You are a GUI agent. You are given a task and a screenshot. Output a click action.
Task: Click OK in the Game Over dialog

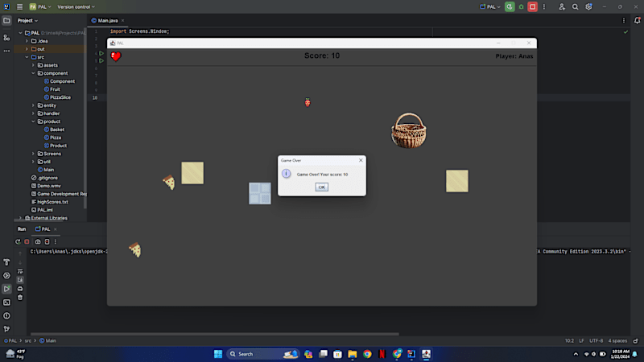pos(321,187)
